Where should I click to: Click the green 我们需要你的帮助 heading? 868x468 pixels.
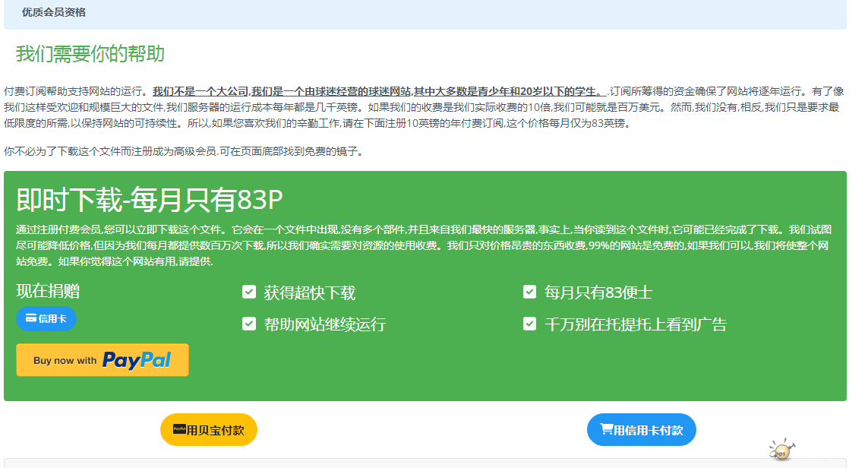pos(90,54)
